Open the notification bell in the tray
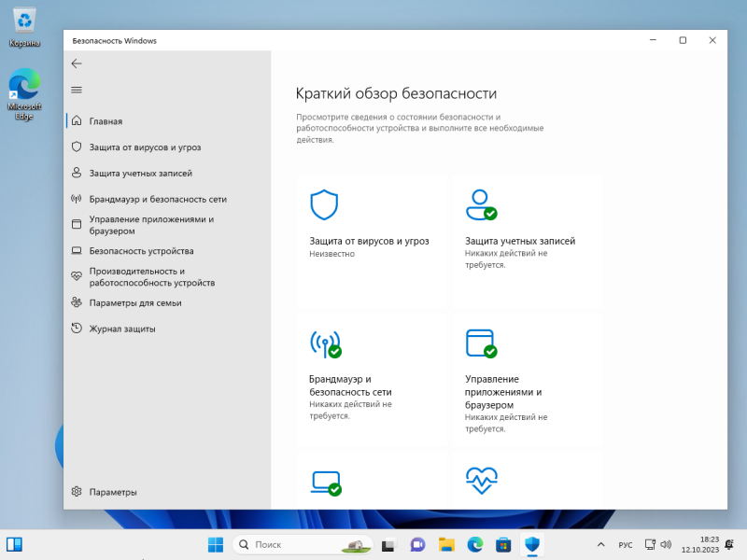Viewport: 747px width, 560px height. click(x=729, y=544)
